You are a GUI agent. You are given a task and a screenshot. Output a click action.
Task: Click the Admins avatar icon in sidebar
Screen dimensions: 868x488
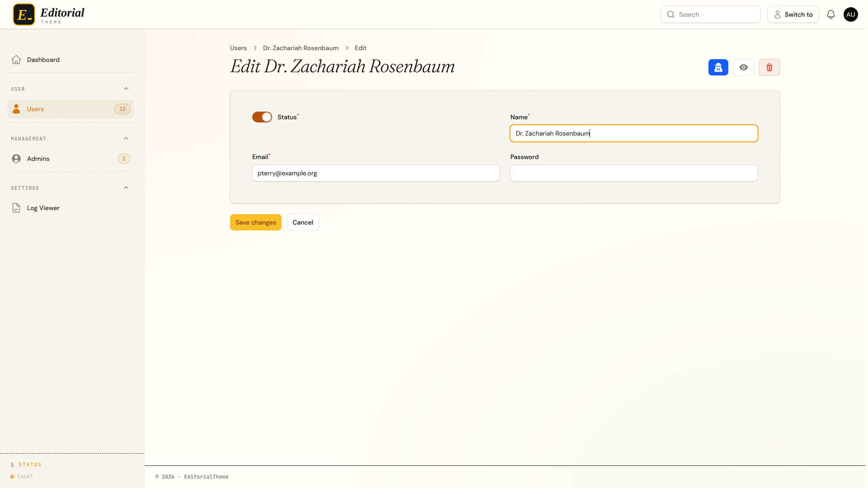tap(16, 159)
